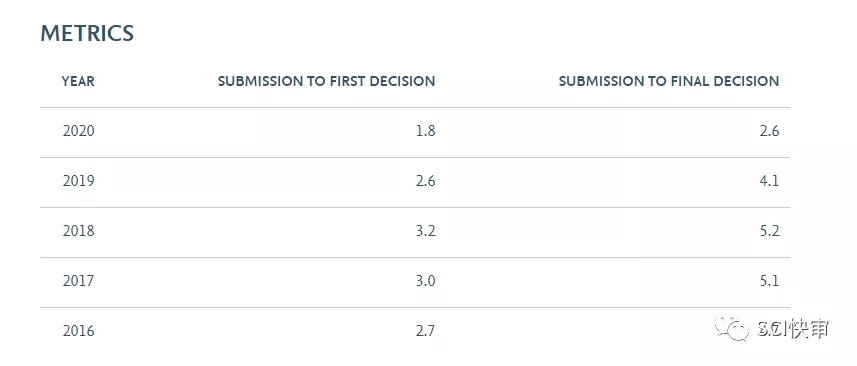
Task: Select the 2016 year cell
Action: tap(78, 331)
